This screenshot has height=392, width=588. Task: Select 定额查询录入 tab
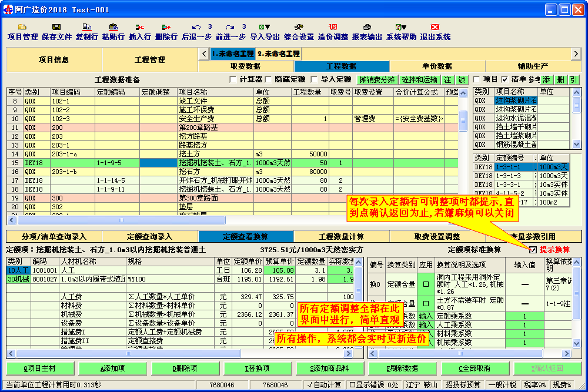[150, 236]
